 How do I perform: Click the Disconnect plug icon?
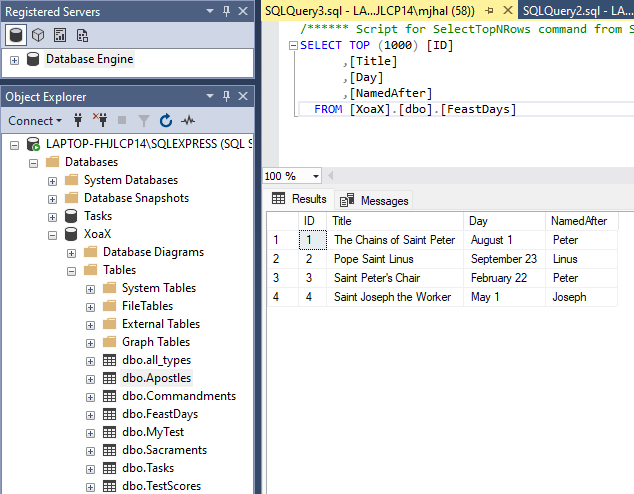point(99,121)
